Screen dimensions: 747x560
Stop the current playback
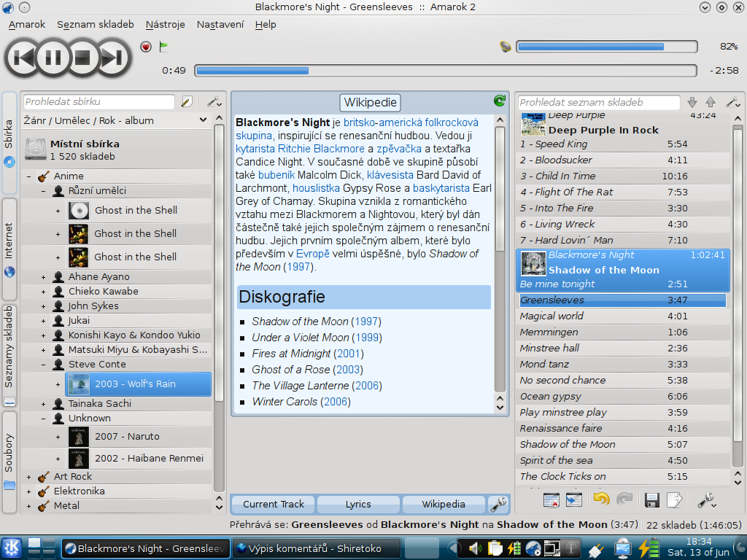click(82, 58)
